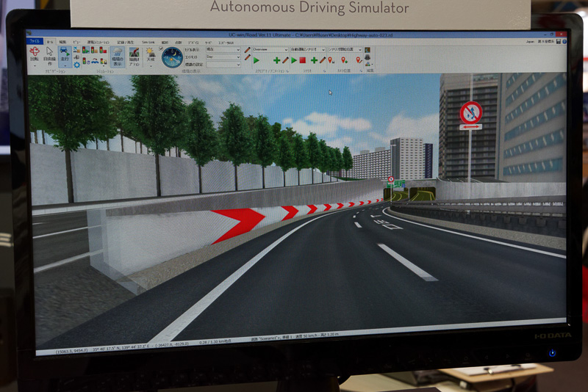Click the add camera position pin icon
The width and height of the screenshot is (588, 392).
tap(344, 60)
